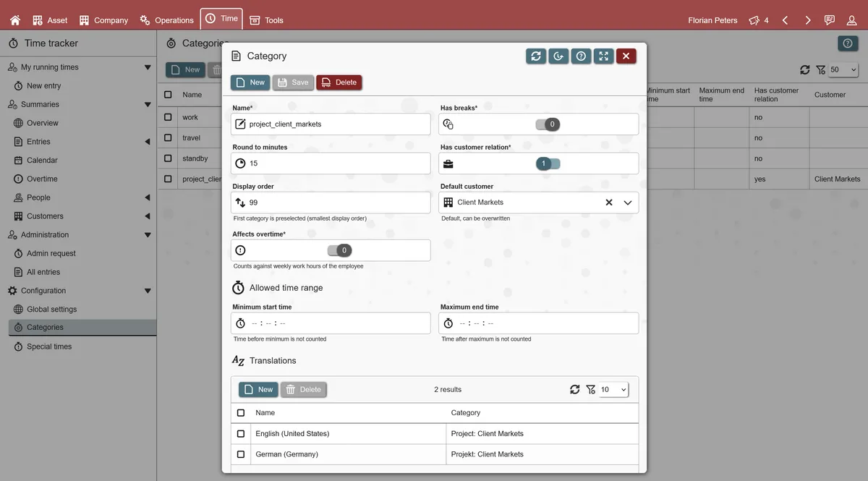Open Global settings in sidebar
868x481 pixels.
point(51,310)
